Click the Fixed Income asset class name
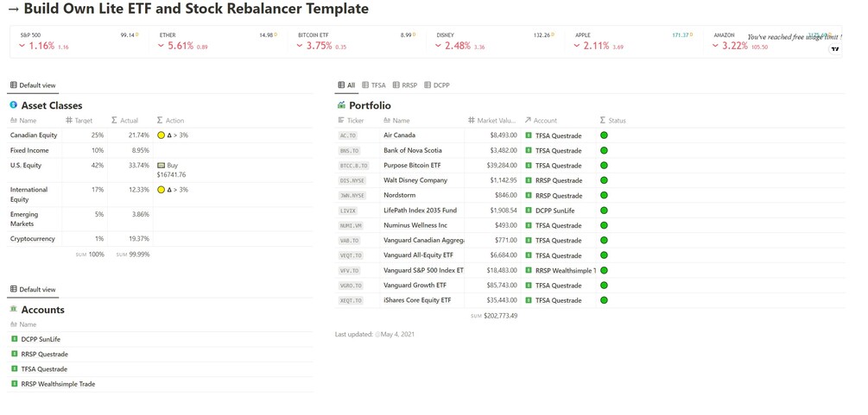The width and height of the screenshot is (868, 415). pos(29,150)
